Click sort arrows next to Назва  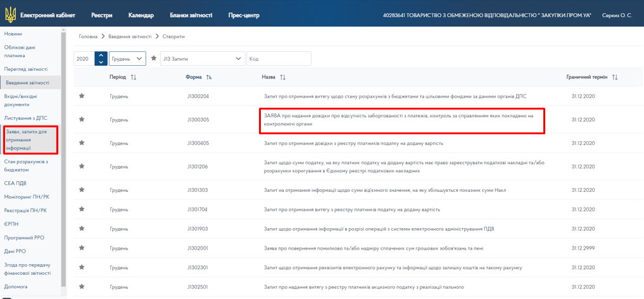283,77
